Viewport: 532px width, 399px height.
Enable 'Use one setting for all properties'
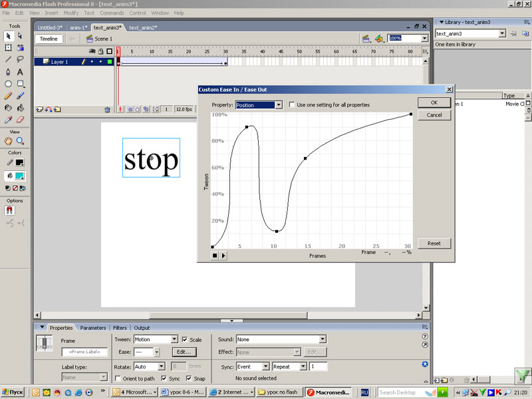pyautogui.click(x=293, y=105)
